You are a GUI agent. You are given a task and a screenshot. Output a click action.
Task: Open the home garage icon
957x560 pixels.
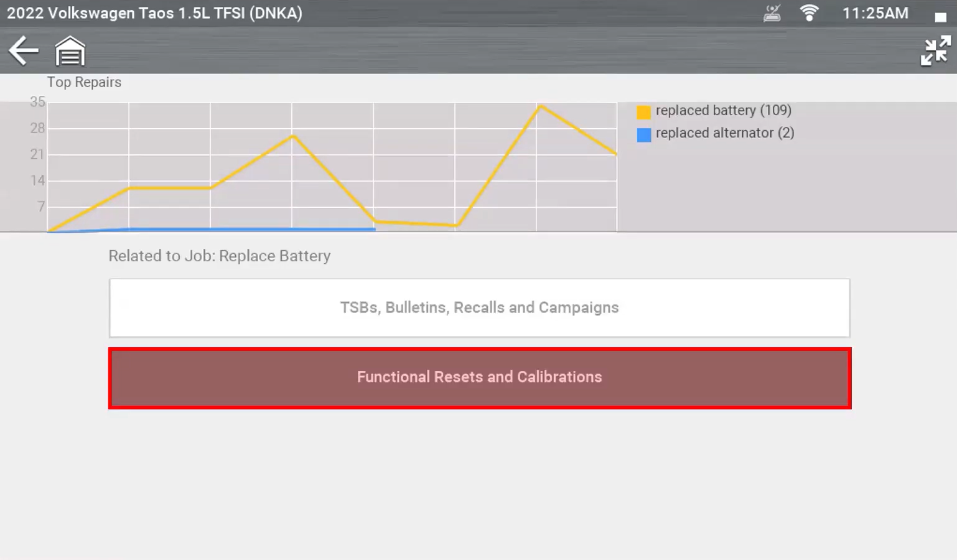(x=70, y=51)
